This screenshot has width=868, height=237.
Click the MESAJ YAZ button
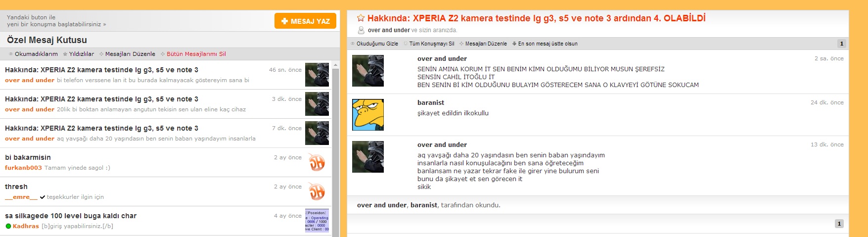click(x=305, y=21)
